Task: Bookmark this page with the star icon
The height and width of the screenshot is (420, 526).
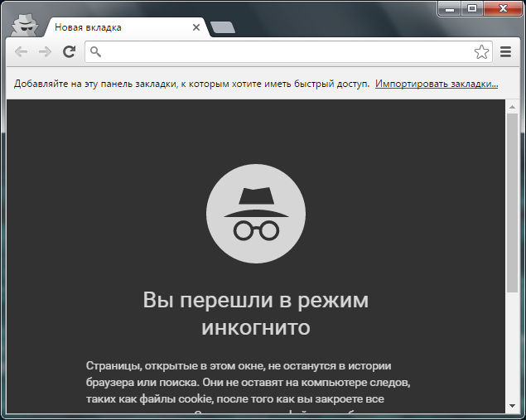Action: [x=482, y=51]
